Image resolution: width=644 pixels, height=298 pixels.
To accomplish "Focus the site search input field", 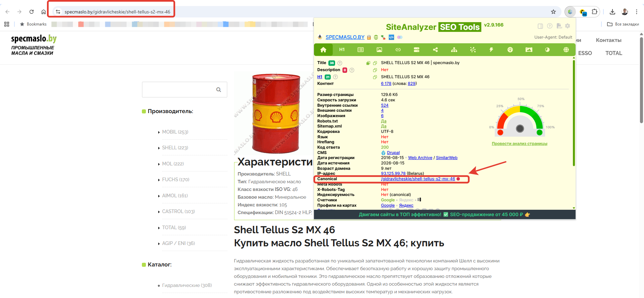I will pyautogui.click(x=184, y=90).
